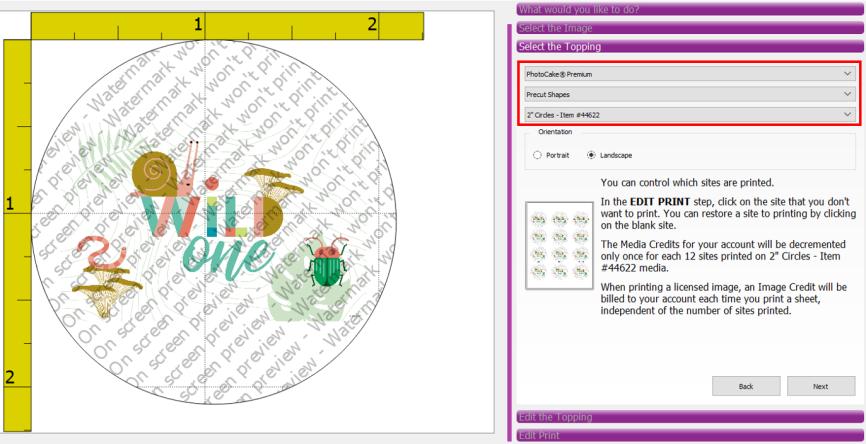866x444 pixels.
Task: Click the horizontal ruler's 2 inch mark
Action: (372, 24)
